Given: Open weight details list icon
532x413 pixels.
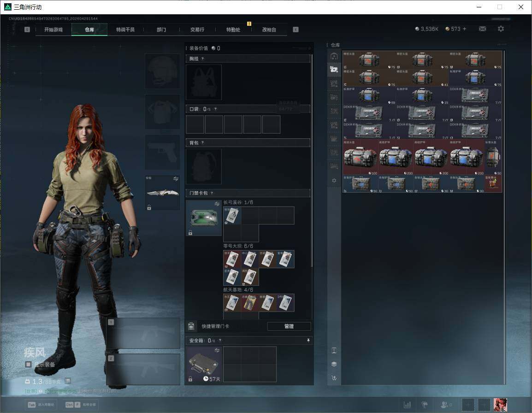Looking at the screenshot, I should click(x=68, y=381).
